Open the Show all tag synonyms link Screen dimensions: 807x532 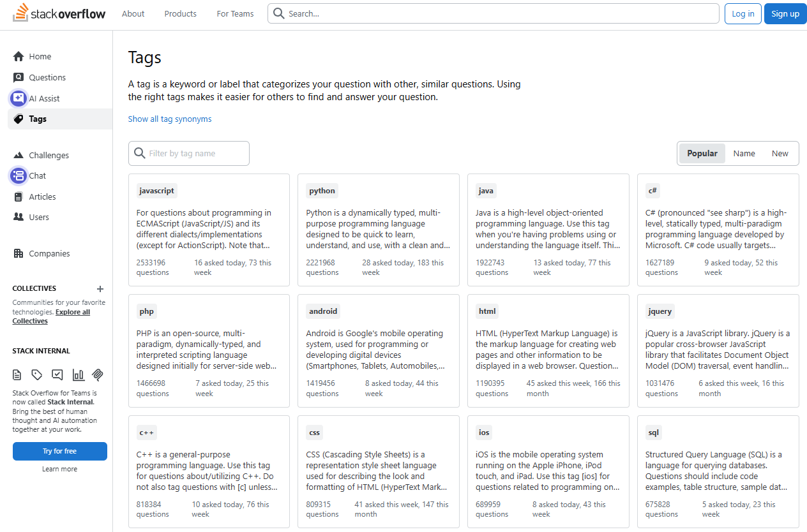pos(170,119)
